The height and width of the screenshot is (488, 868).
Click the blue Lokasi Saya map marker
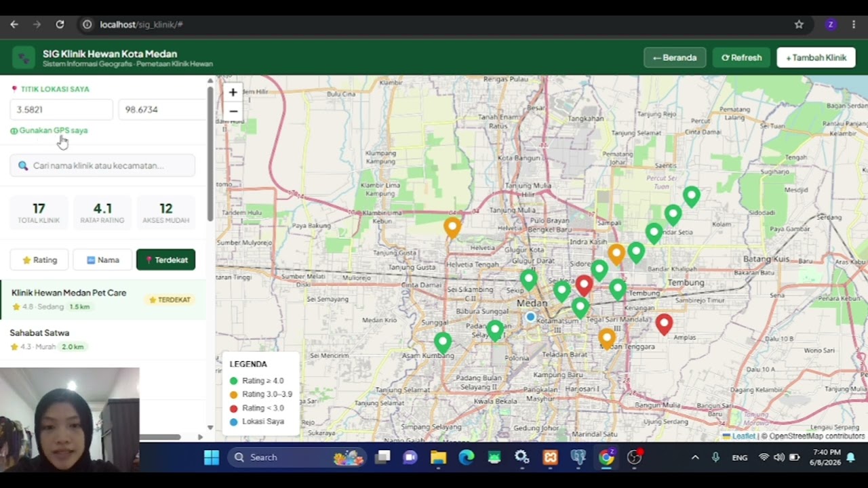(x=530, y=317)
